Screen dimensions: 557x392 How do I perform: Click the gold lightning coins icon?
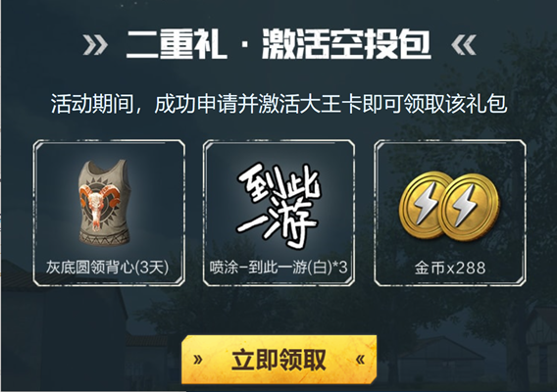click(x=449, y=205)
